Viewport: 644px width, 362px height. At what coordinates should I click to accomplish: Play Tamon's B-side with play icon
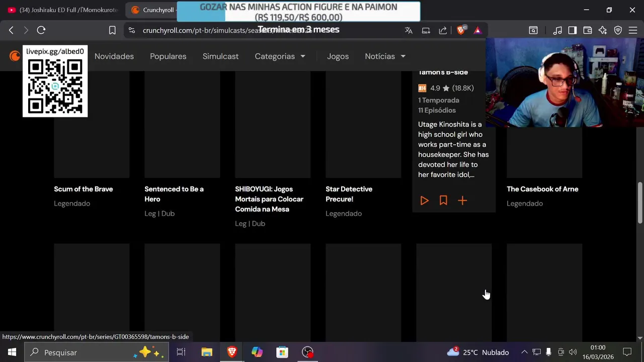[424, 201]
